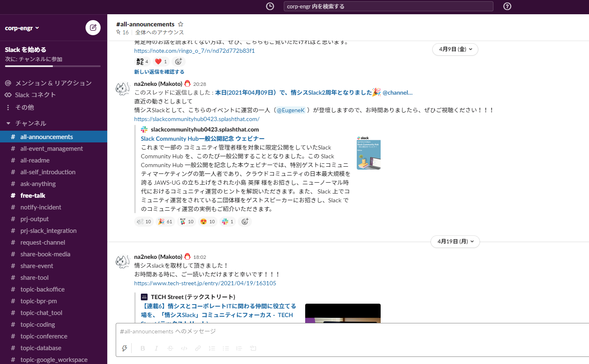Click the first reaction showing 10 on the webinar post
Screen dimensions: 589x364
[x=144, y=222]
